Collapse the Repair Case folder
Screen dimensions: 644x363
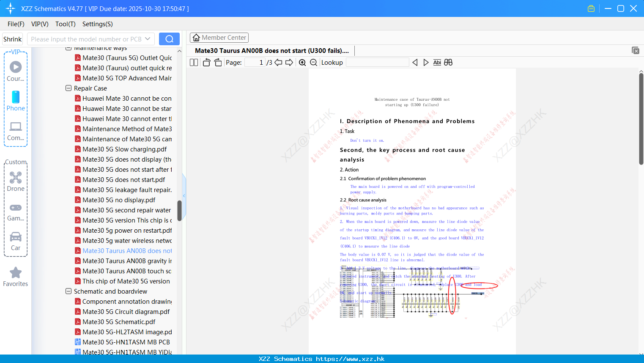[x=69, y=88]
